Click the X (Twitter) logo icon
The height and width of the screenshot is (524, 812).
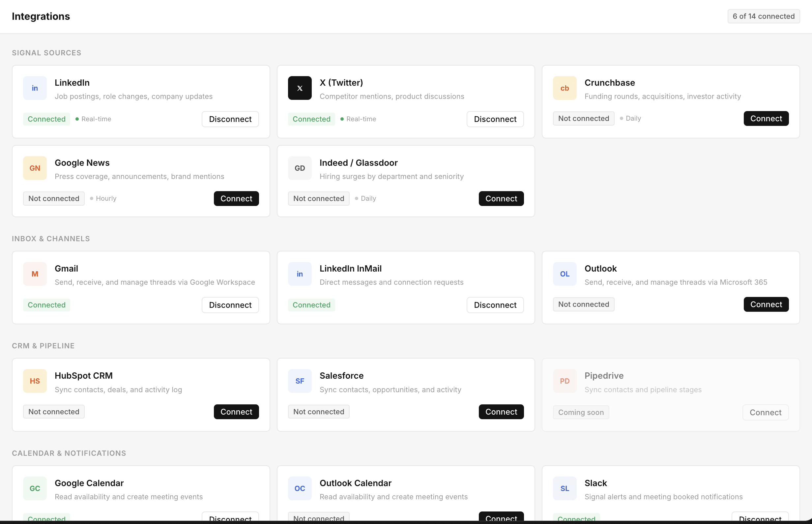tap(299, 88)
